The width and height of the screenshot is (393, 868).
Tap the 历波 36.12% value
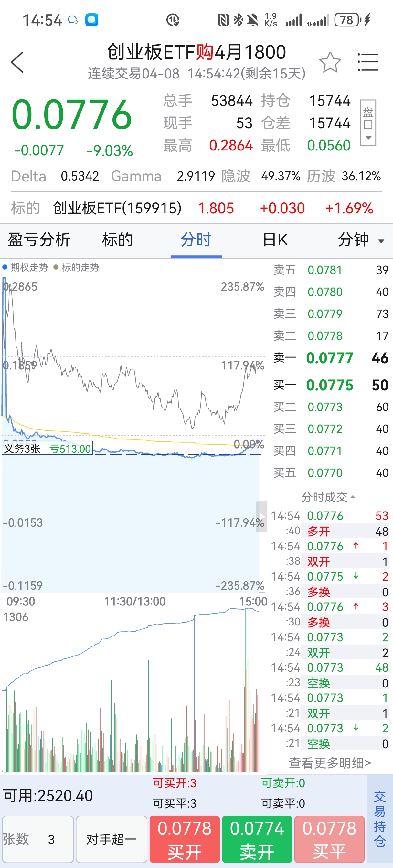(x=361, y=176)
